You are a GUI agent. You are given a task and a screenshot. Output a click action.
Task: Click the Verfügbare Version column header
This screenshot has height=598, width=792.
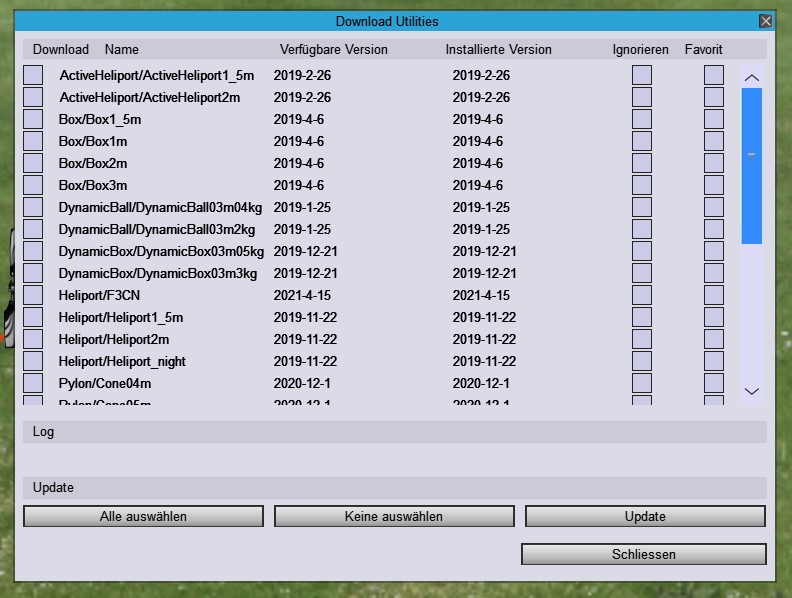click(x=333, y=49)
